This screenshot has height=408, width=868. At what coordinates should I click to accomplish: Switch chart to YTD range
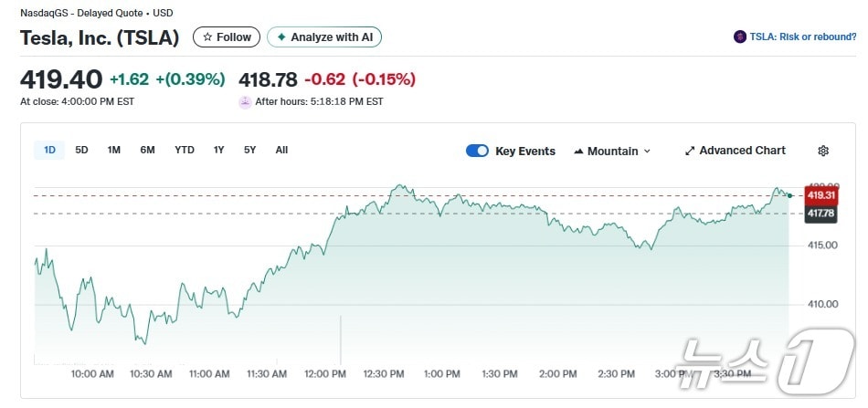point(185,150)
